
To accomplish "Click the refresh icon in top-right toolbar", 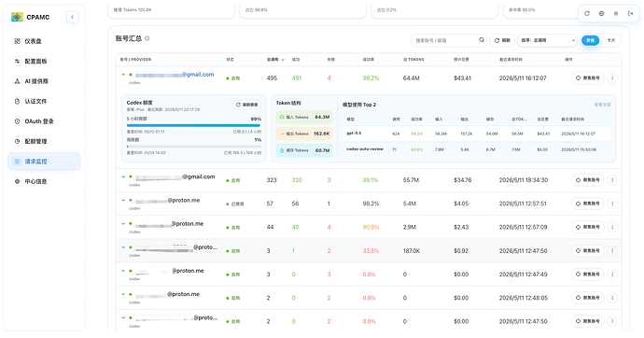I will tap(587, 14).
